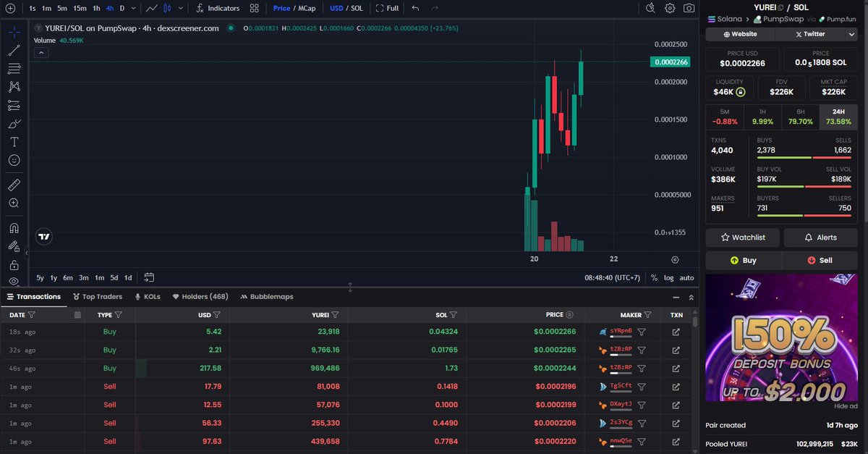Filter transactions by MAKER column
Viewport: 868px width, 454px height.
click(x=647, y=315)
